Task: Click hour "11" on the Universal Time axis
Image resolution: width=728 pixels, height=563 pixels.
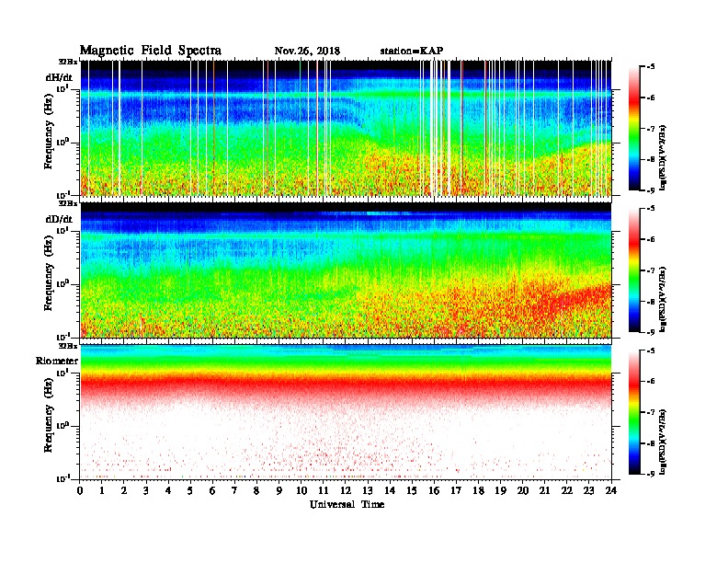Action: 324,491
